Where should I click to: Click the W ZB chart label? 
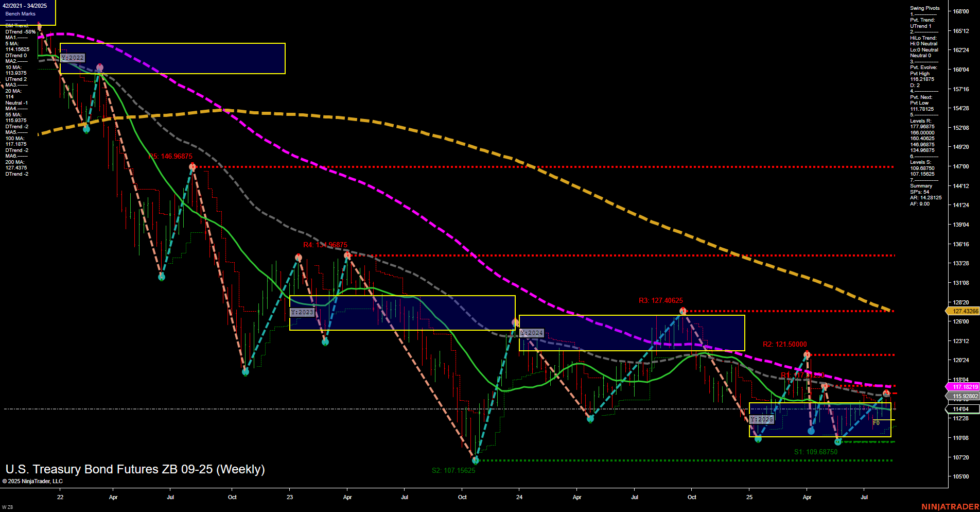(x=9, y=506)
